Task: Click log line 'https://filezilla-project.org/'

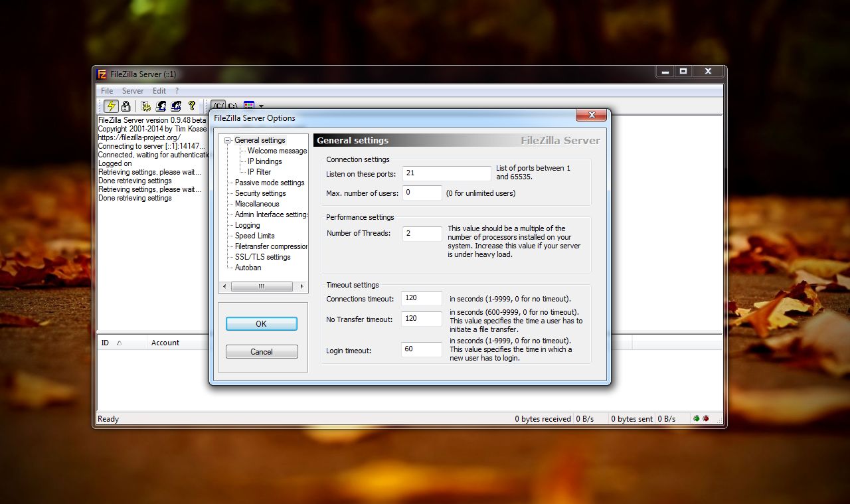Action: pyautogui.click(x=139, y=137)
